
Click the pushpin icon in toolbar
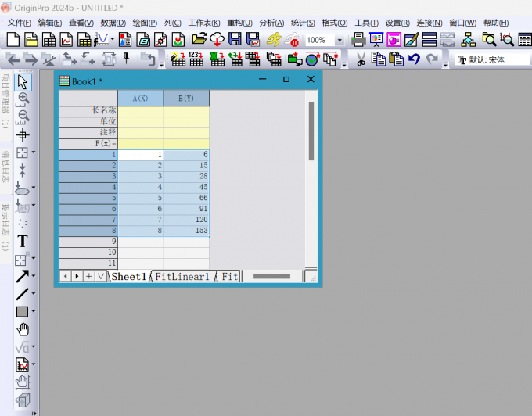pyautogui.click(x=127, y=59)
